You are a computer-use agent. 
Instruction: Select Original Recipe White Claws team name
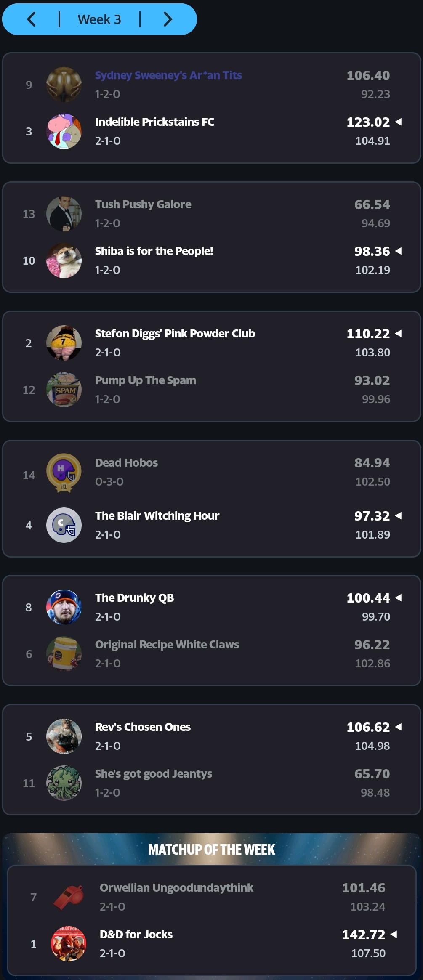pos(167,645)
